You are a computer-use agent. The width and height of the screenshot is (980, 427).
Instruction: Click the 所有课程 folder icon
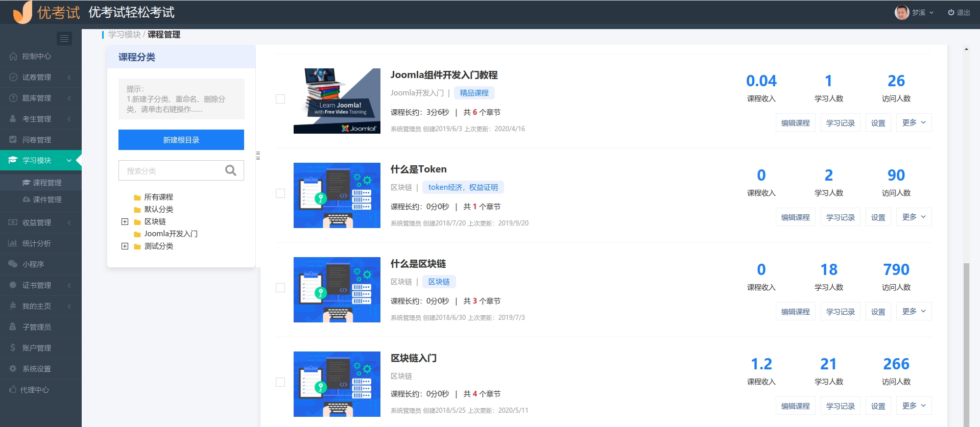(x=137, y=197)
